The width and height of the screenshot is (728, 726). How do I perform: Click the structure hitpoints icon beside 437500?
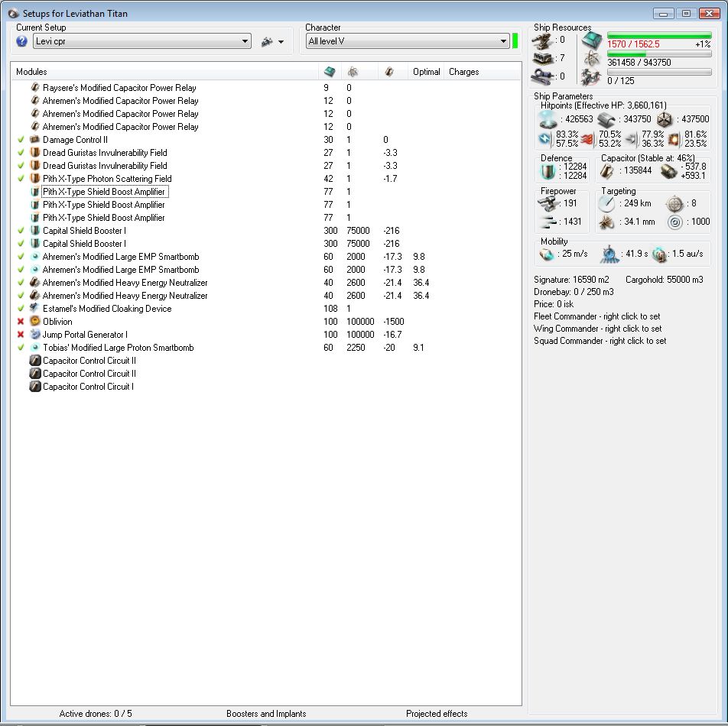(665, 120)
